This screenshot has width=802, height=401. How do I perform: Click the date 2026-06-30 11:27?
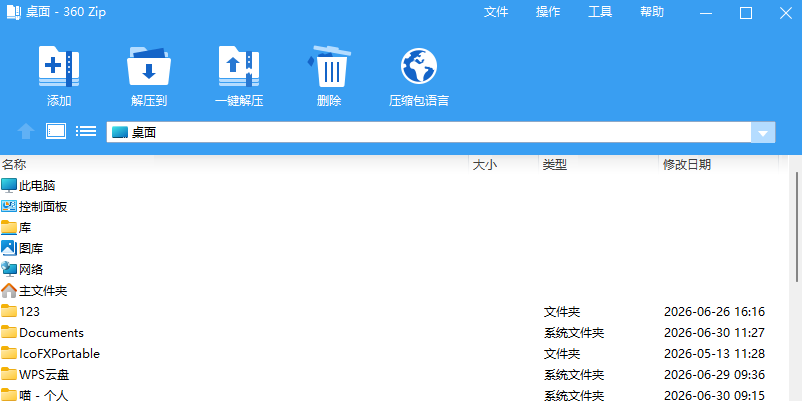point(714,332)
